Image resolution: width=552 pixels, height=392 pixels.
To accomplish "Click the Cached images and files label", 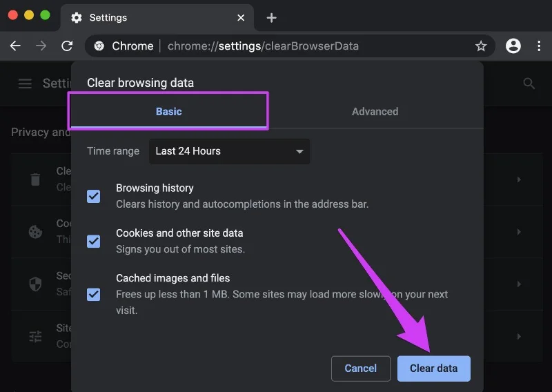I will coord(173,278).
